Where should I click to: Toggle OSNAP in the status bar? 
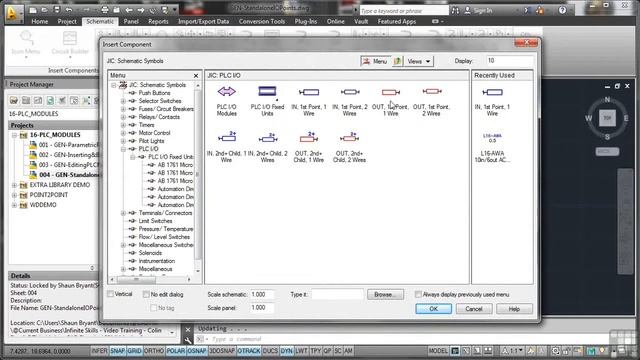coord(197,351)
